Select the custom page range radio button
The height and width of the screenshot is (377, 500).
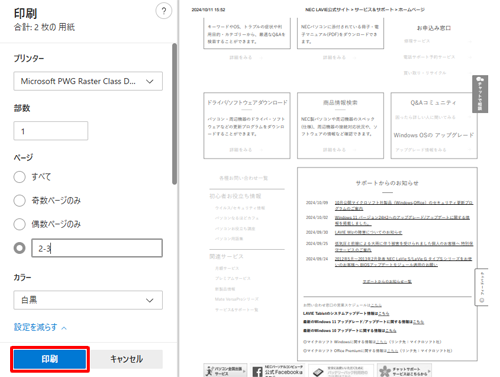(x=19, y=248)
